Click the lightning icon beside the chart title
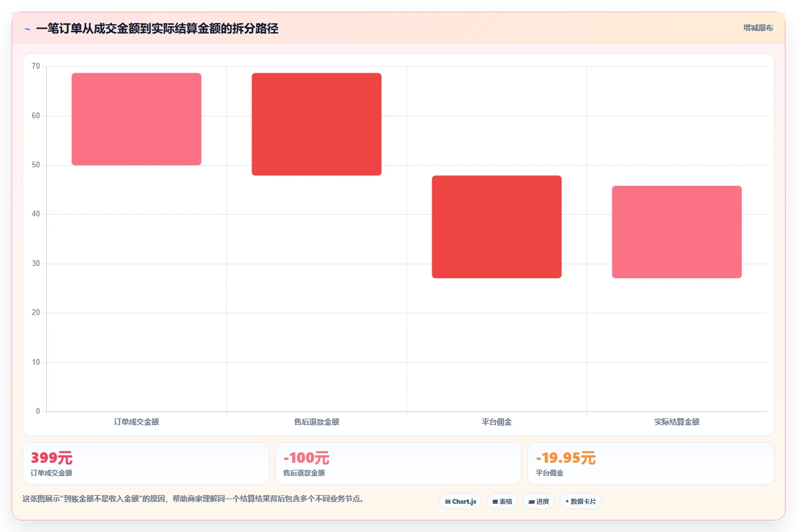Screen dimensions: 797x532 click(x=27, y=29)
